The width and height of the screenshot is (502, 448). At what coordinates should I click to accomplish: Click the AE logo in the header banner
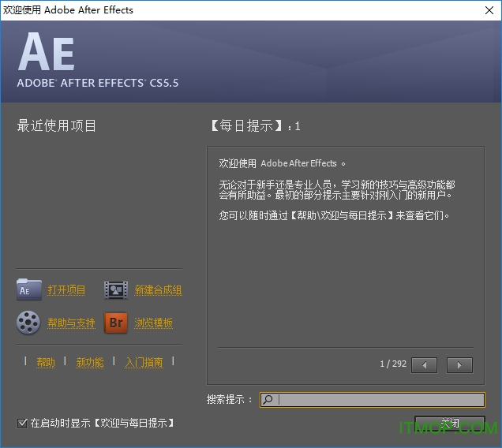pos(46,52)
